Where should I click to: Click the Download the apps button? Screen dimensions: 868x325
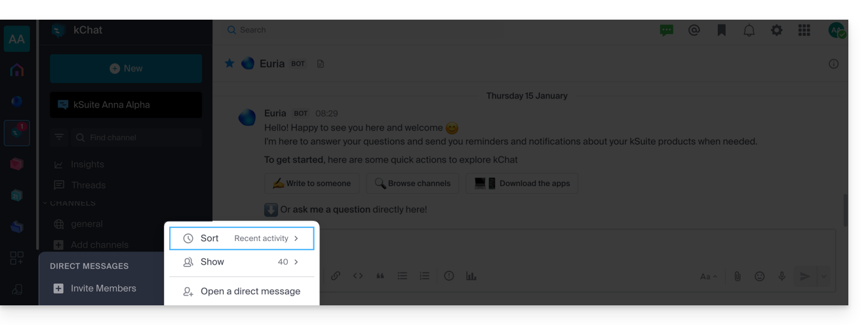(522, 183)
